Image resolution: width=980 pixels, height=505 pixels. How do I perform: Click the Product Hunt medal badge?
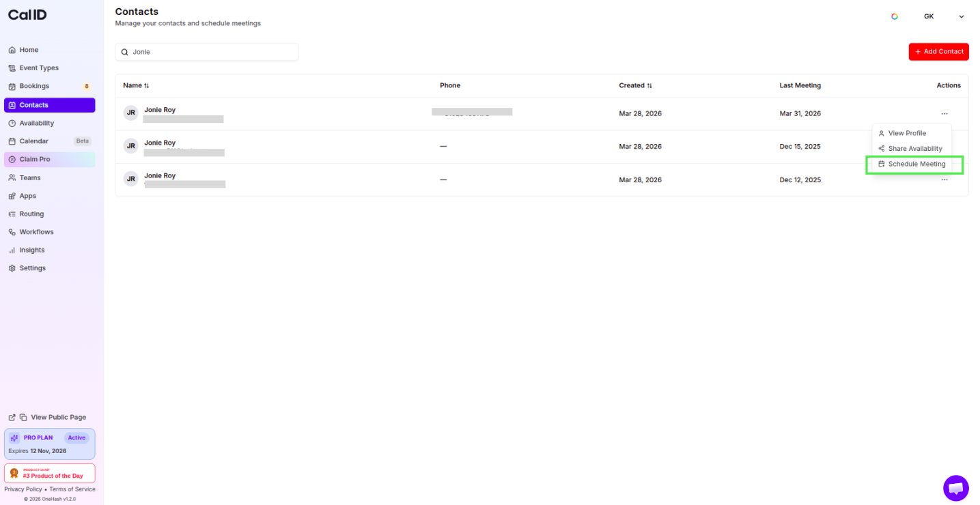[14, 473]
